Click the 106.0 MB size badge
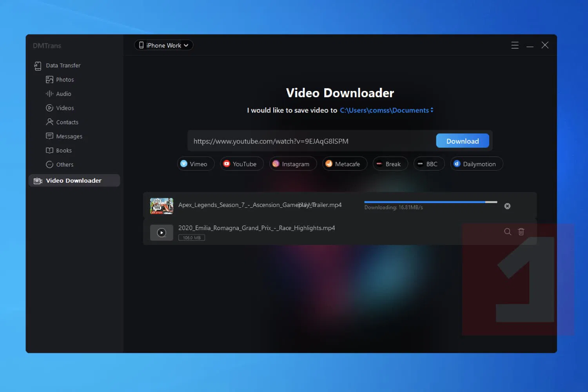The image size is (588, 392). point(192,238)
